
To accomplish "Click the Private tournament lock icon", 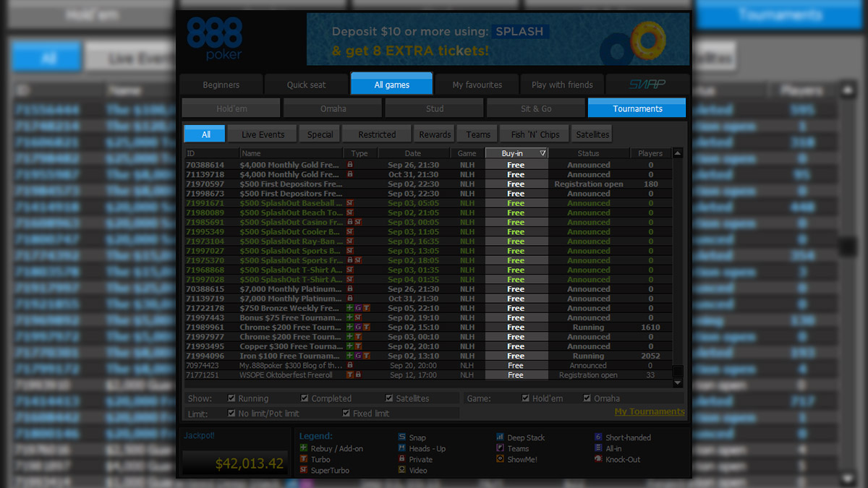I will point(401,459).
